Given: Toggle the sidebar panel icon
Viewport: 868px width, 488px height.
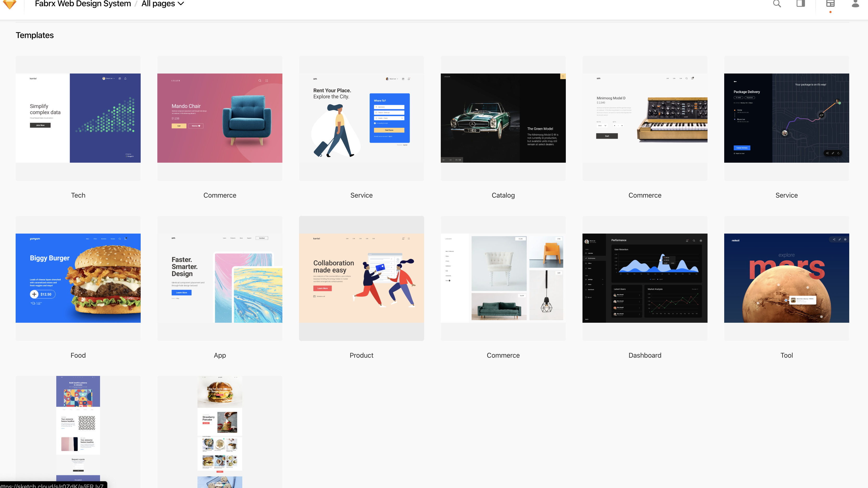Looking at the screenshot, I should [x=801, y=4].
